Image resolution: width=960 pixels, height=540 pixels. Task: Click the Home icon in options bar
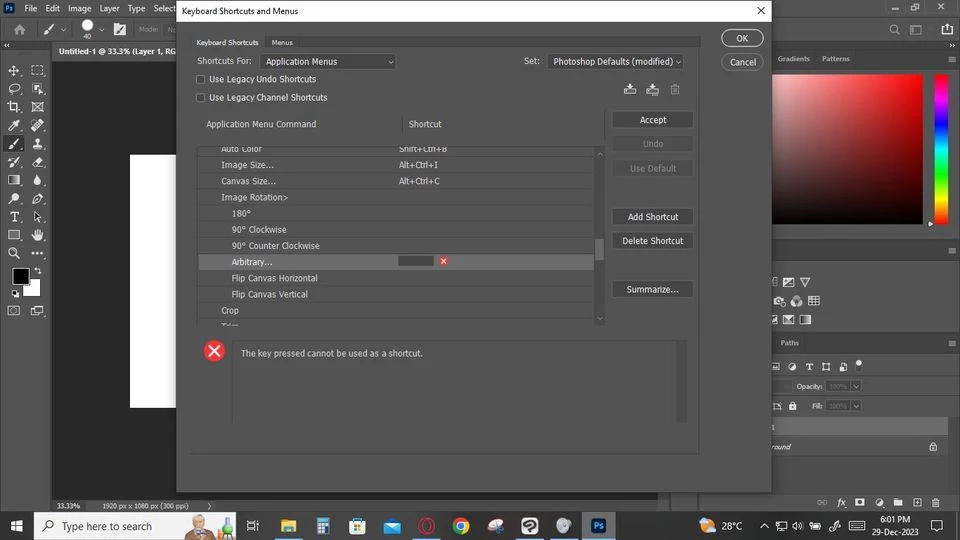click(x=20, y=29)
